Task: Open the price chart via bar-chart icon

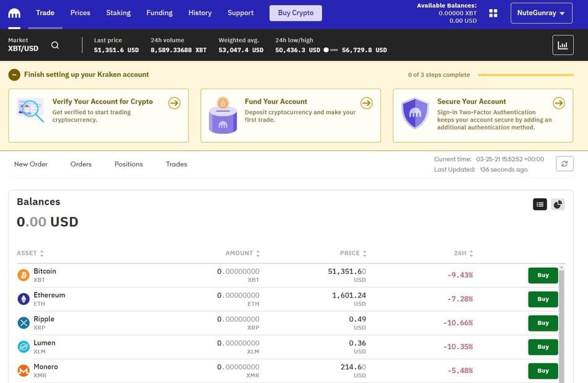Action: coord(564,44)
